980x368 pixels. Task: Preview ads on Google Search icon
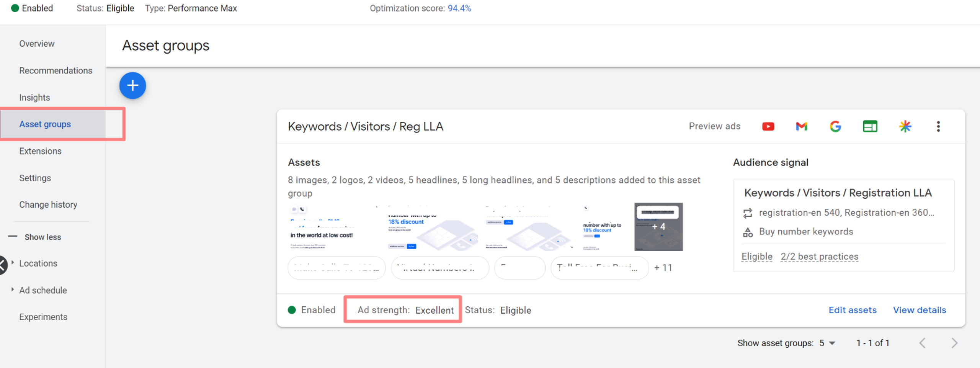pos(835,126)
